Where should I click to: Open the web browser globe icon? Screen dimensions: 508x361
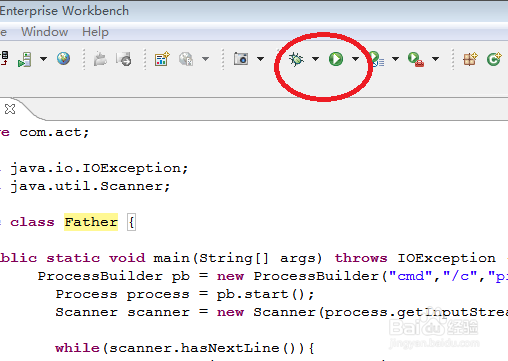point(63,59)
